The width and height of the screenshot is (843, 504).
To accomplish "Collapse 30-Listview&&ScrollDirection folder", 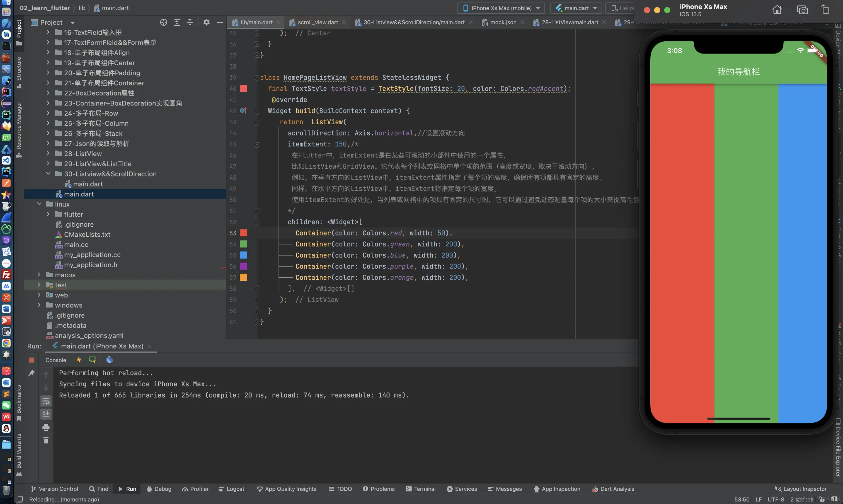I will point(48,174).
